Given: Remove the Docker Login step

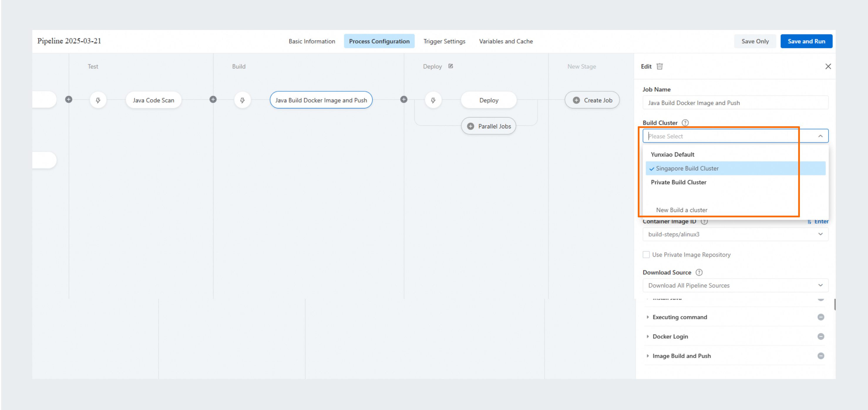Looking at the screenshot, I should (x=821, y=336).
